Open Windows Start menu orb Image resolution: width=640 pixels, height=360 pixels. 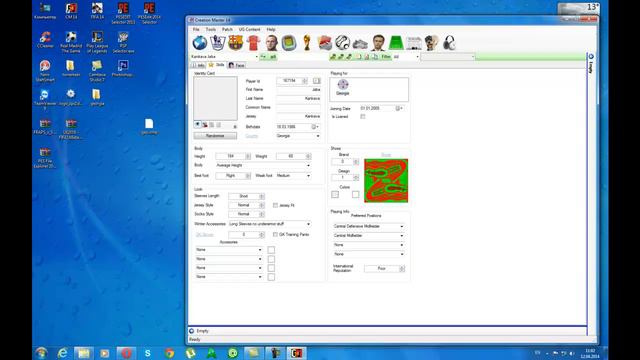click(x=41, y=353)
